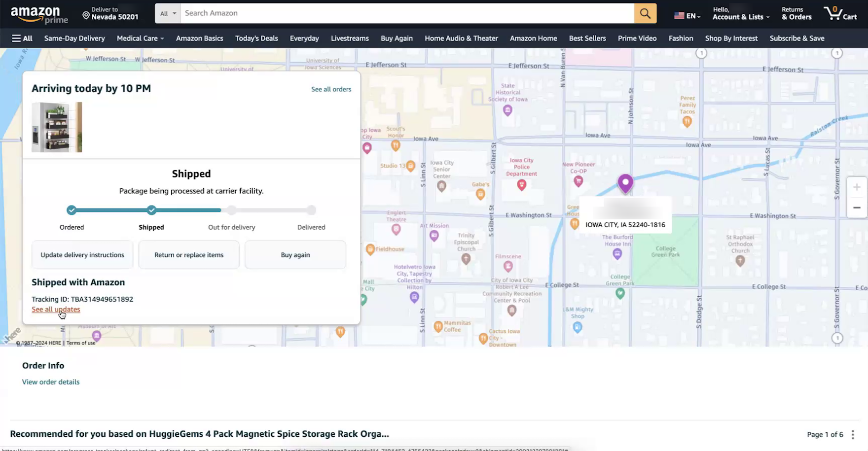
Task: Open Amazon Basics
Action: pos(200,38)
